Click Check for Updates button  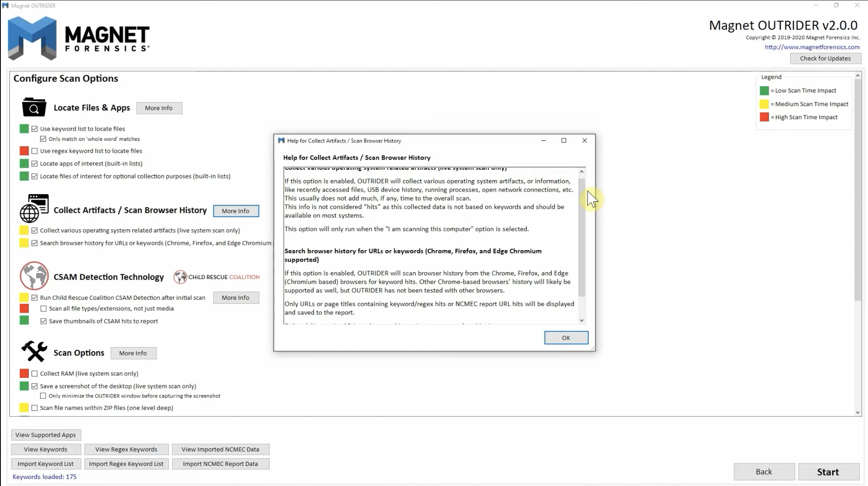pyautogui.click(x=825, y=59)
